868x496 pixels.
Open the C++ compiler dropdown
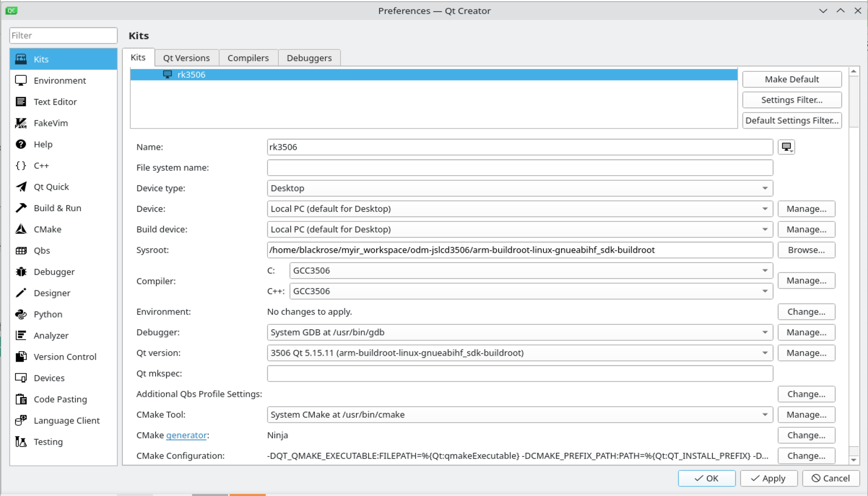(531, 291)
